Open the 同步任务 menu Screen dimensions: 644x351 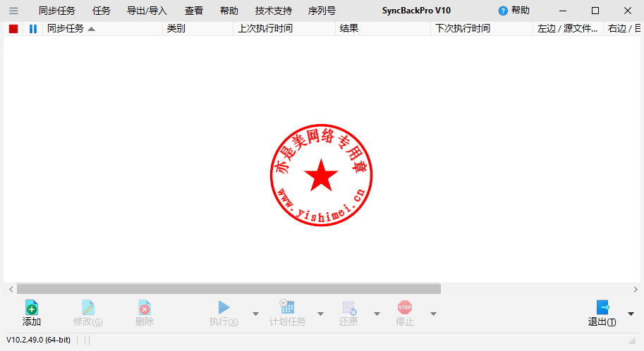coord(57,11)
